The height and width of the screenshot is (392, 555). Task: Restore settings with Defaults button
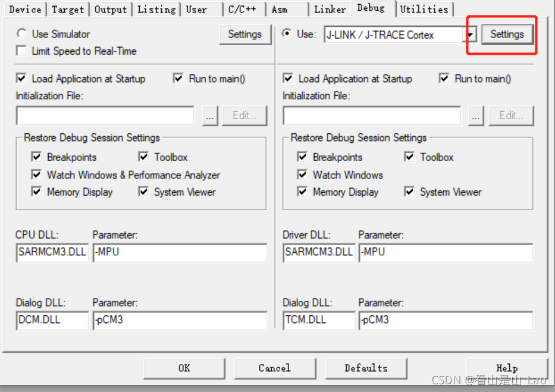pyautogui.click(x=366, y=368)
